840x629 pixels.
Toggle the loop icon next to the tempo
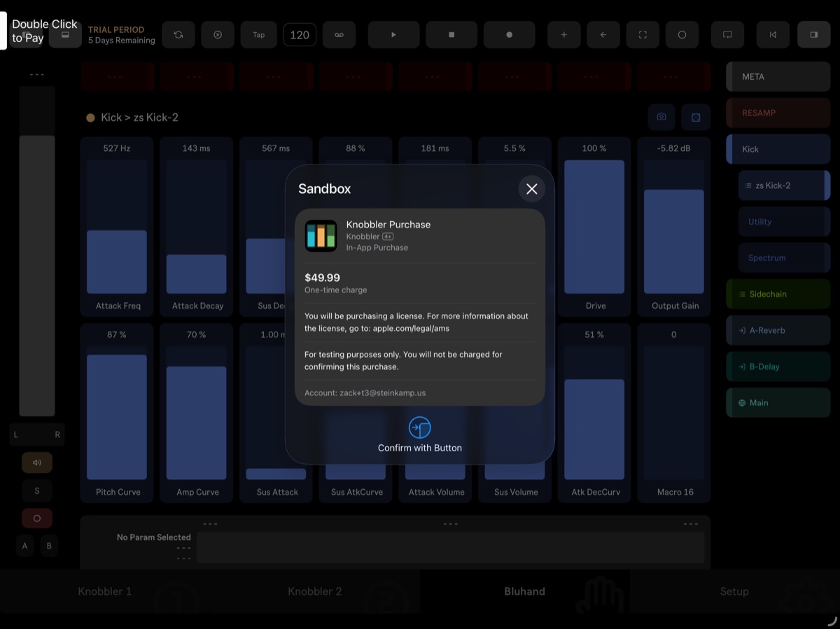coord(339,34)
